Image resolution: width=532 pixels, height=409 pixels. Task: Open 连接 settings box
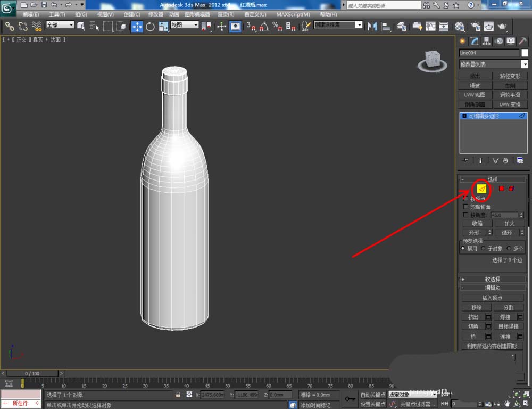520,336
